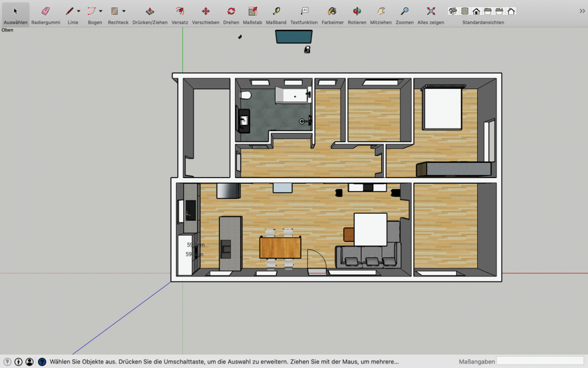Click the user profile icon in status bar
The image size is (588, 368).
pos(29,362)
